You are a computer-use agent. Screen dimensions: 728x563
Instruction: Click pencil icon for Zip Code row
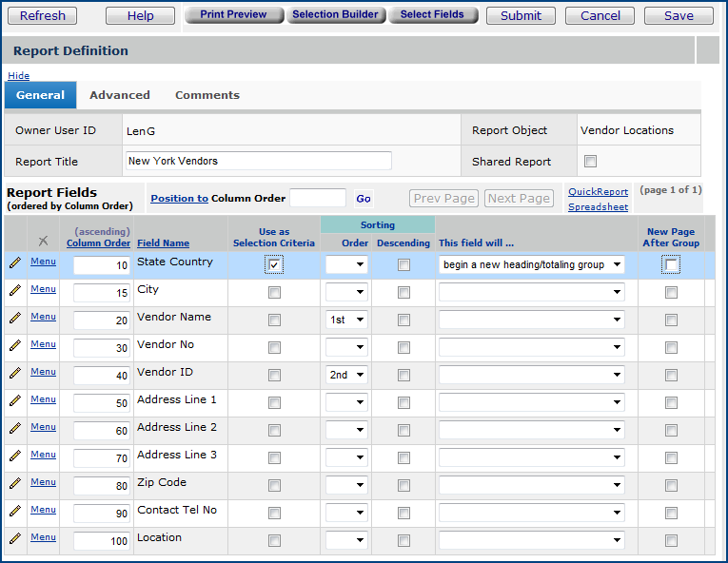click(x=14, y=483)
